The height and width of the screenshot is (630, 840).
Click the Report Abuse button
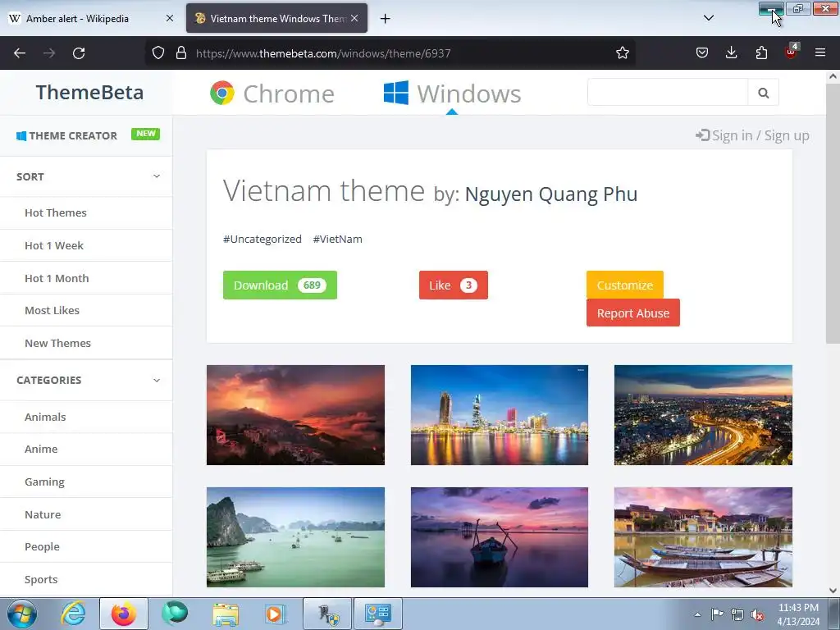pyautogui.click(x=633, y=313)
